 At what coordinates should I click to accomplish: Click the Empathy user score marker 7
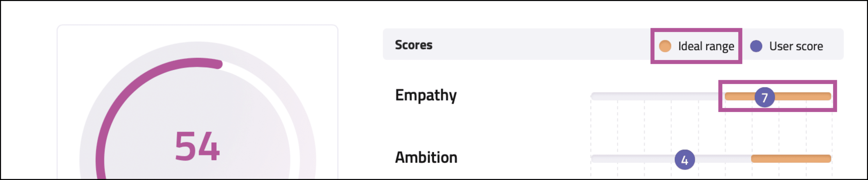tap(764, 97)
